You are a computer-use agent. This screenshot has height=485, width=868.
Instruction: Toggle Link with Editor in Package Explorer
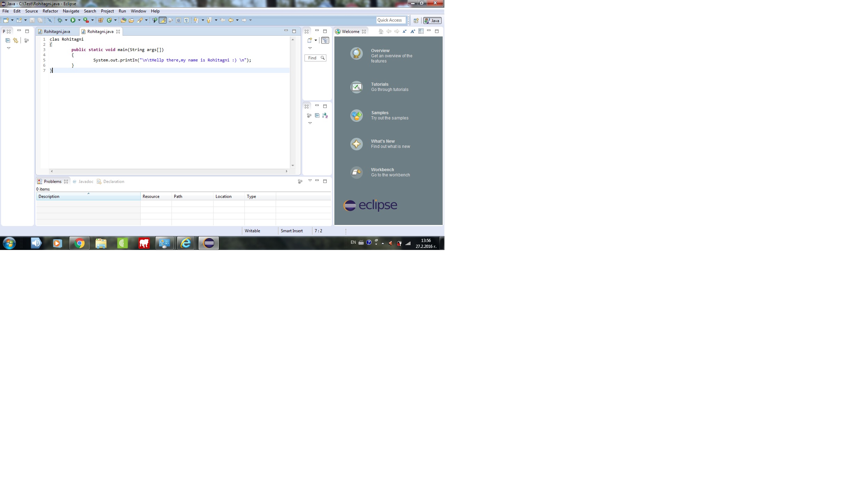[16, 41]
